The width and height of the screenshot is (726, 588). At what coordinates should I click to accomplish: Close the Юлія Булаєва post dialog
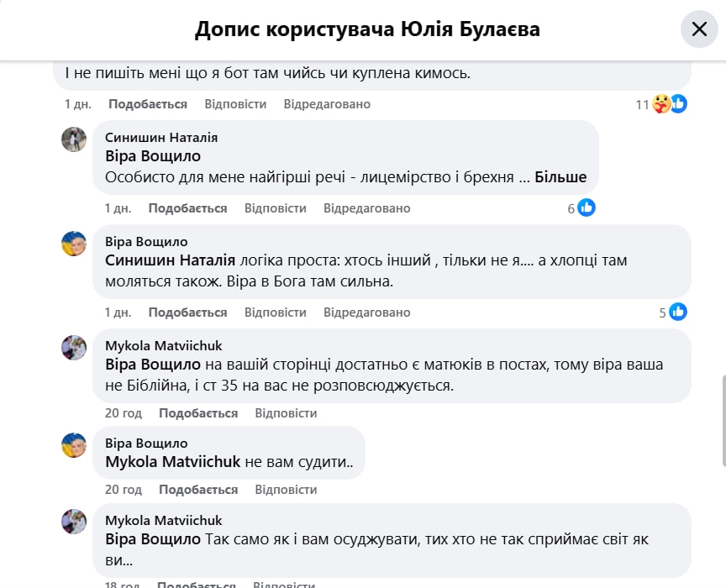click(x=699, y=29)
